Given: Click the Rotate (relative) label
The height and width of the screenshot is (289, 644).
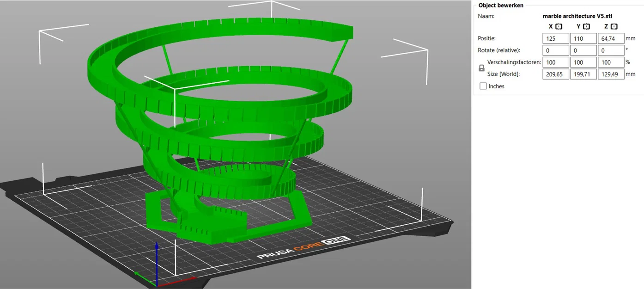Looking at the screenshot, I should [499, 50].
